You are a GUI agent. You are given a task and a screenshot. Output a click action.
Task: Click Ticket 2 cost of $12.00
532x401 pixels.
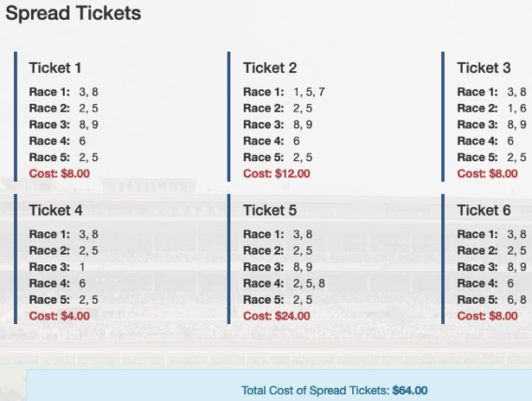[277, 174]
